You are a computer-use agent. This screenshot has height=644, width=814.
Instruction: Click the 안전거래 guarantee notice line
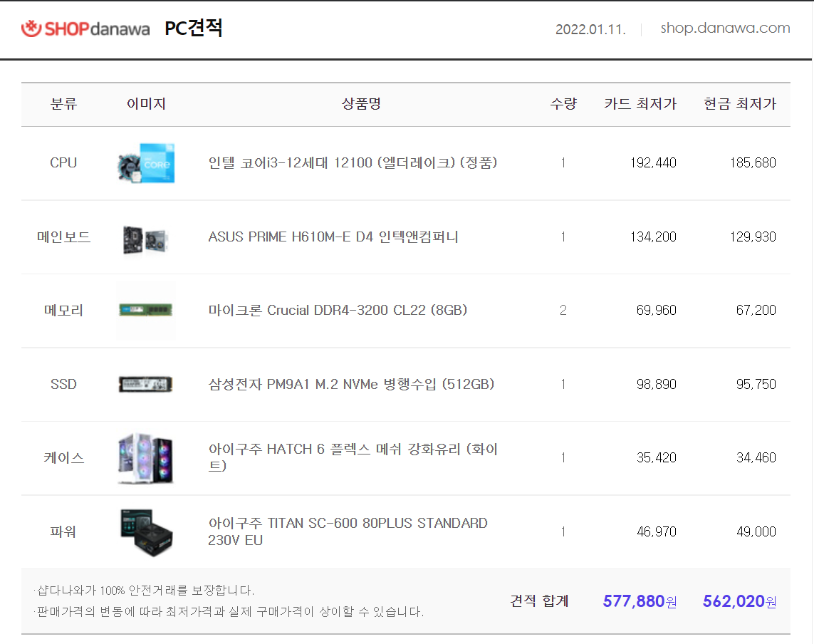145,591
